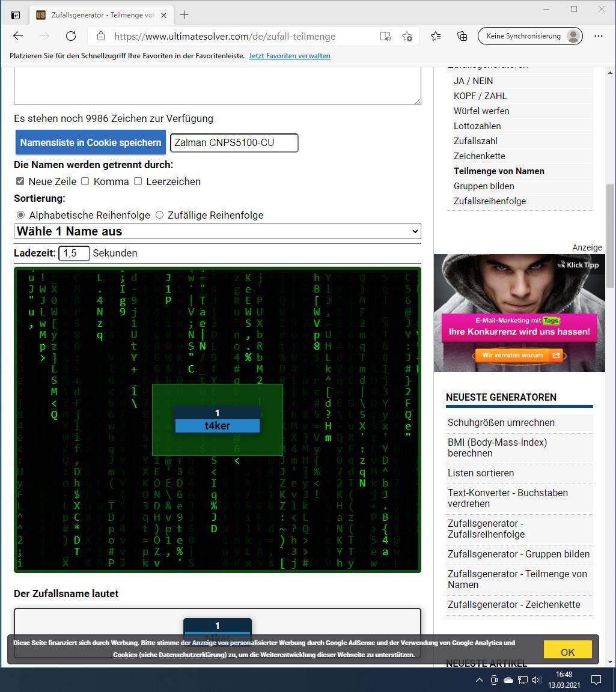Viewport: 616px width, 692px height.
Task: Select Zufällige Reihenfolge radio button
Action: [159, 215]
